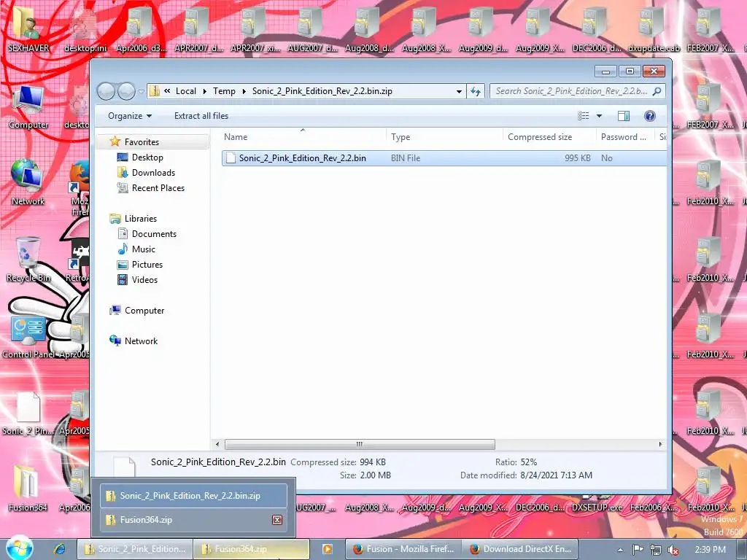The height and width of the screenshot is (560, 747).
Task: Select Sonic_2_Pink_Edition_Rev_2.2.bin.zip in taskbar preview list
Action: tap(193, 496)
